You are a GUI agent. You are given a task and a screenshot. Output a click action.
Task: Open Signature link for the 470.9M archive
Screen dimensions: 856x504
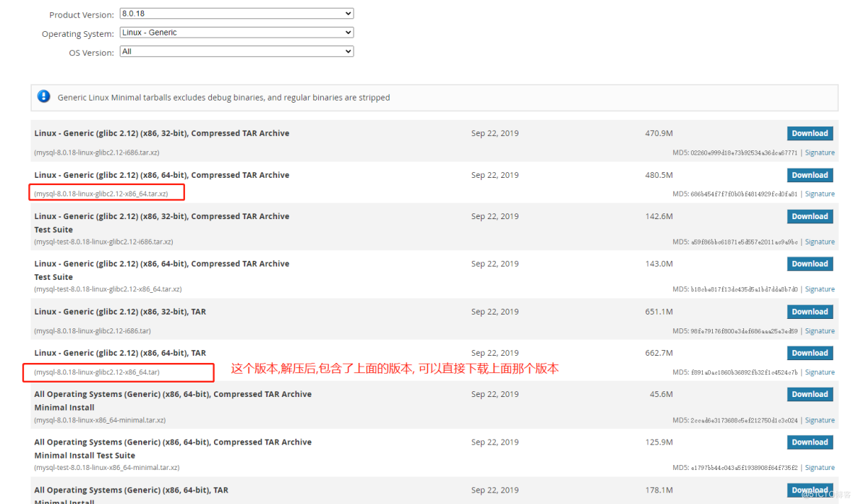pos(819,153)
